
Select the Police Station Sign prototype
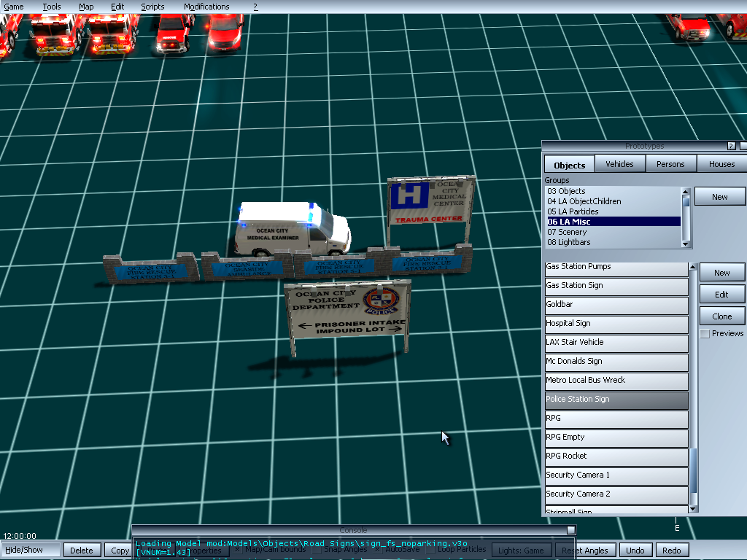[x=616, y=400]
